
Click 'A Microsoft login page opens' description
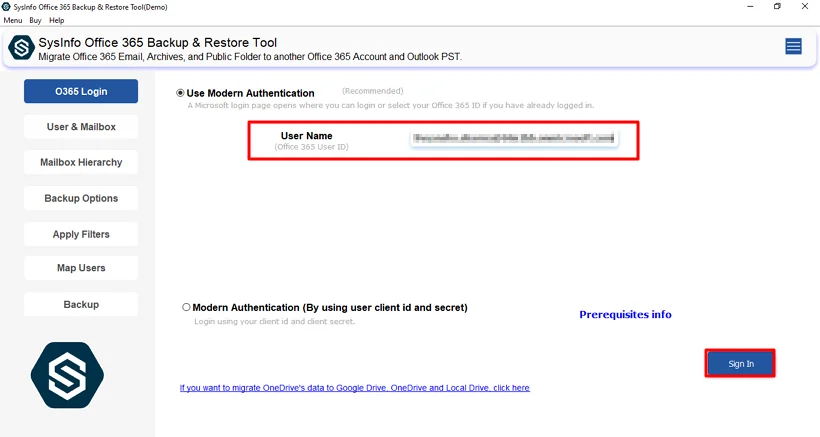click(391, 105)
